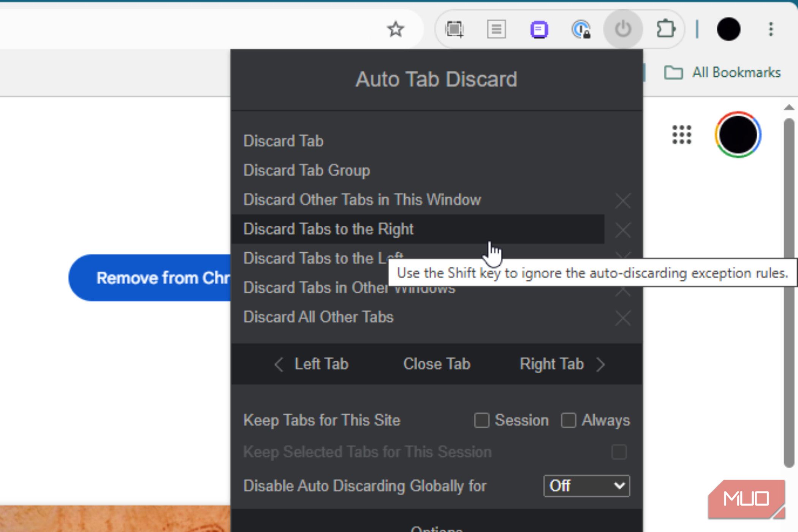Open the Google account avatar on the page

[x=738, y=135]
